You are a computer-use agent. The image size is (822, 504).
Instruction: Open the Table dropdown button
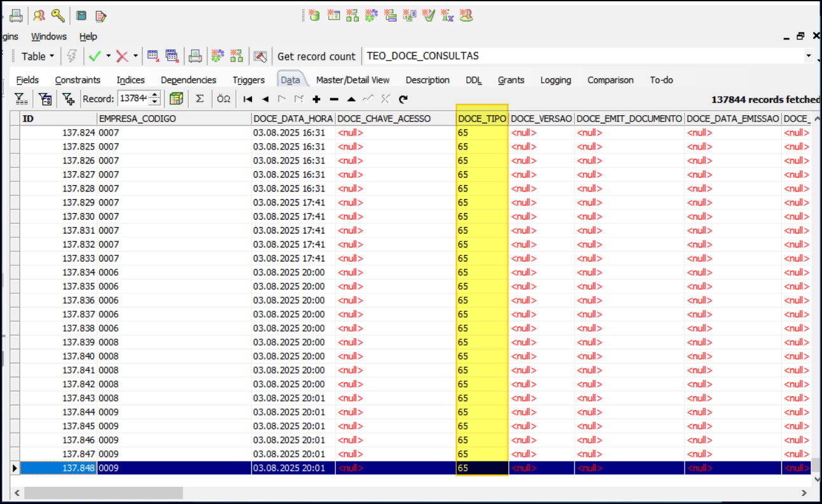(38, 56)
